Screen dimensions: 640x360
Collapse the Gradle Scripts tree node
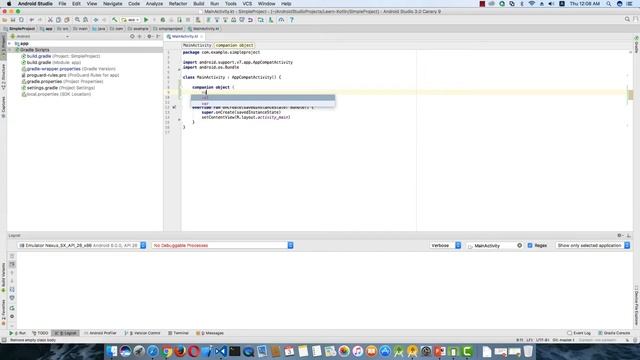(10, 50)
